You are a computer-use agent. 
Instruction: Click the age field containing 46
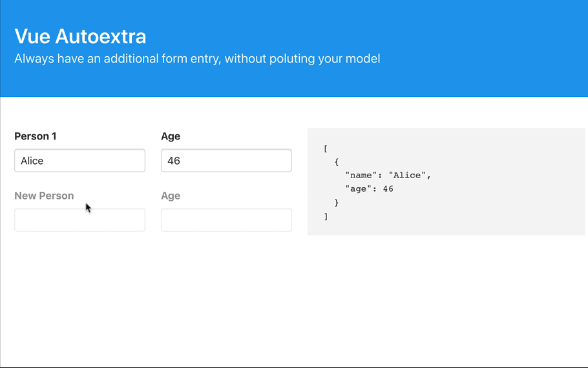[226, 161]
